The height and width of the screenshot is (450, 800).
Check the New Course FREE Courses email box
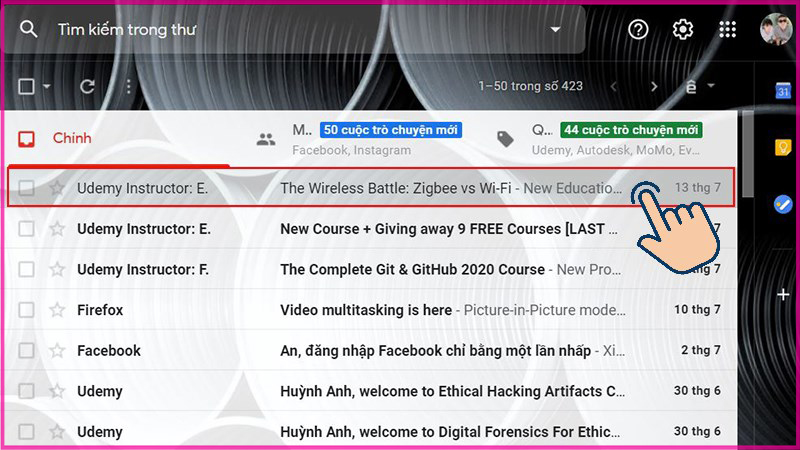click(26, 229)
